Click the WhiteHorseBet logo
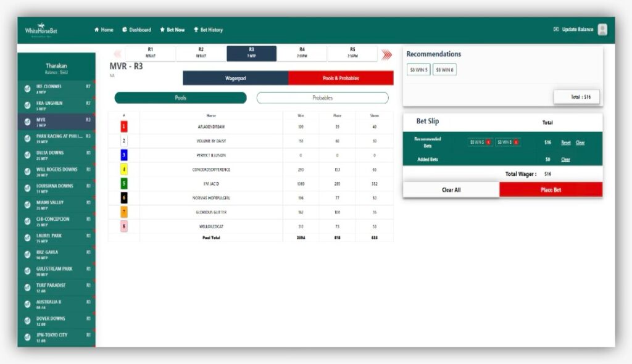The image size is (632, 364). tap(41, 30)
